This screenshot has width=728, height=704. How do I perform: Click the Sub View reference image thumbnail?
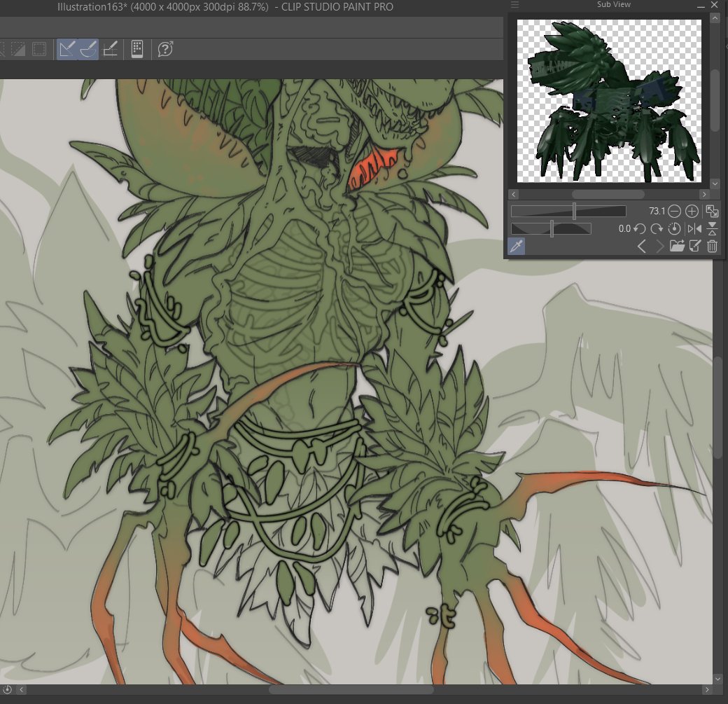pyautogui.click(x=609, y=101)
